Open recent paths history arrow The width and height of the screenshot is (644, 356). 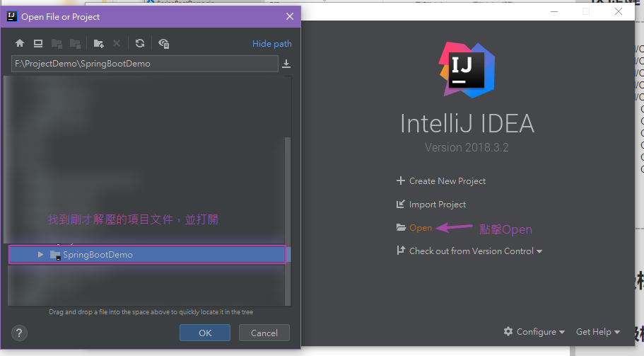pos(286,64)
